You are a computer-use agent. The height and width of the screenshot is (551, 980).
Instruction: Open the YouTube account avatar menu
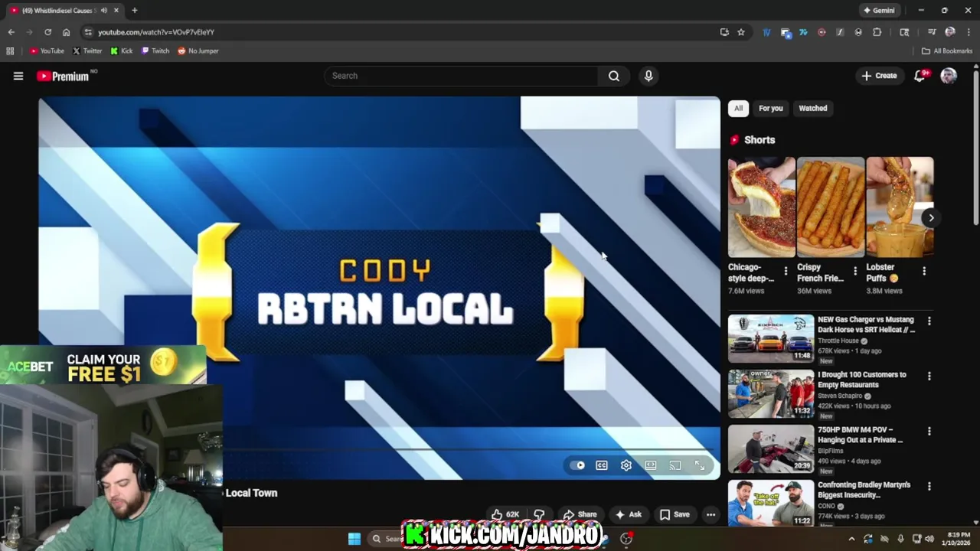click(x=949, y=76)
